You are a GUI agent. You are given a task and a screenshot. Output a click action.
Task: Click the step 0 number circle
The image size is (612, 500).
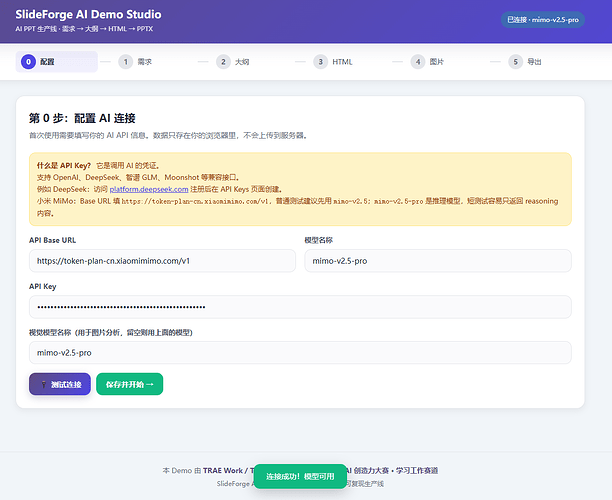[28, 62]
